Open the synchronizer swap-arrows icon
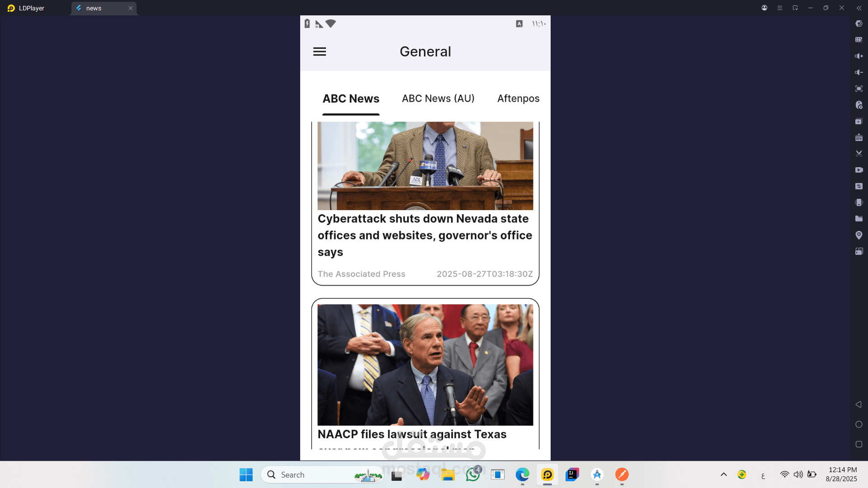This screenshot has width=868, height=488. (x=859, y=186)
